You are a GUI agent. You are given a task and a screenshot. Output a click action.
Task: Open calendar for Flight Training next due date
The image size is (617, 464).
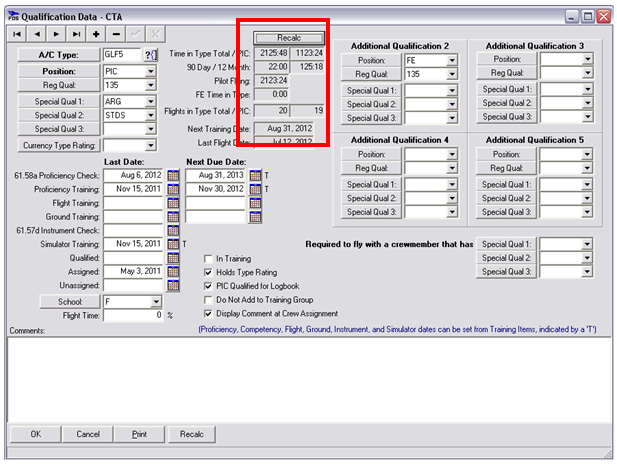pyautogui.click(x=255, y=203)
